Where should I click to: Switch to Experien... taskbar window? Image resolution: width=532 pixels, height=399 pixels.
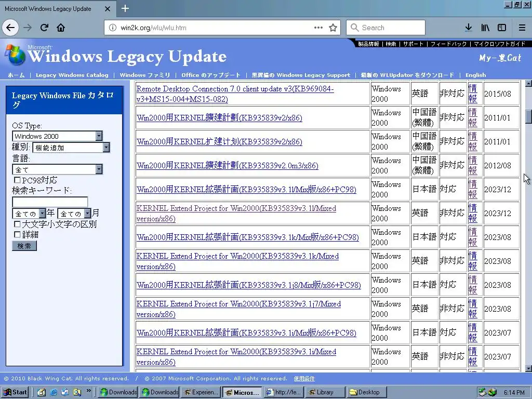201,392
